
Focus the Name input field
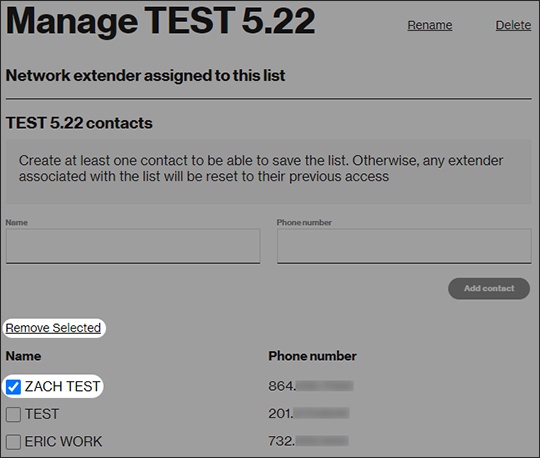[133, 246]
